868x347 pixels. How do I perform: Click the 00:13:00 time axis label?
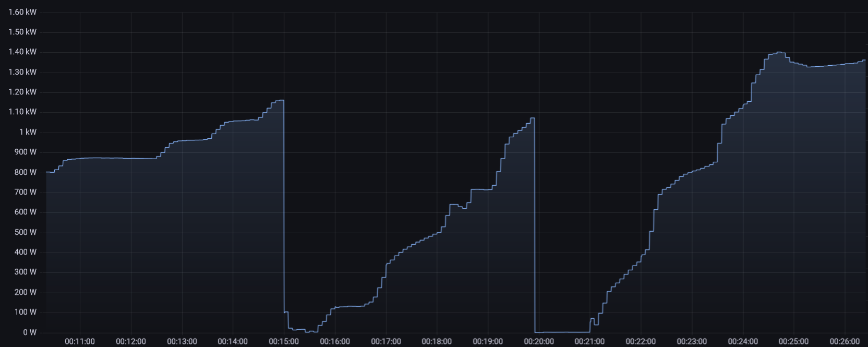click(182, 341)
